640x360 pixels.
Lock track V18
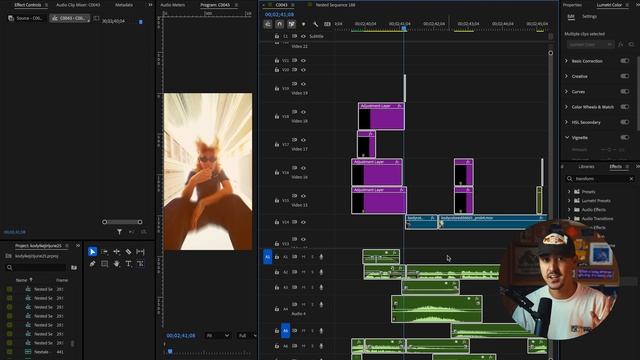(277, 116)
